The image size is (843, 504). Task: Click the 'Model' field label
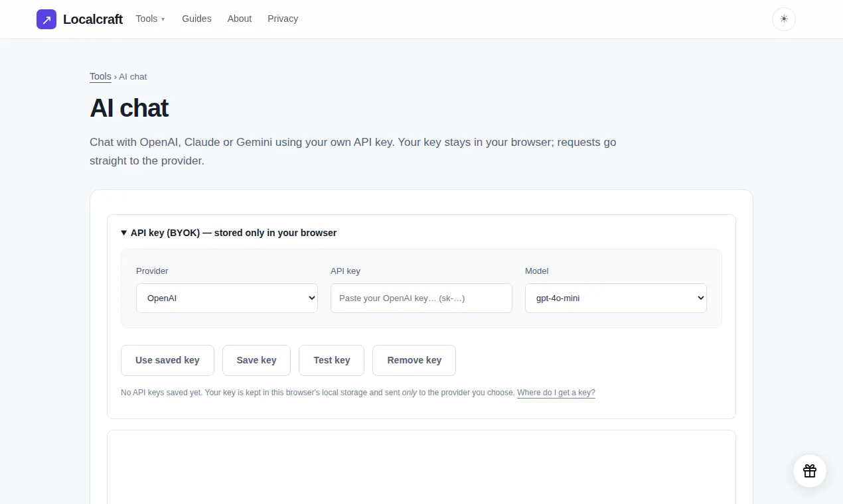click(537, 271)
